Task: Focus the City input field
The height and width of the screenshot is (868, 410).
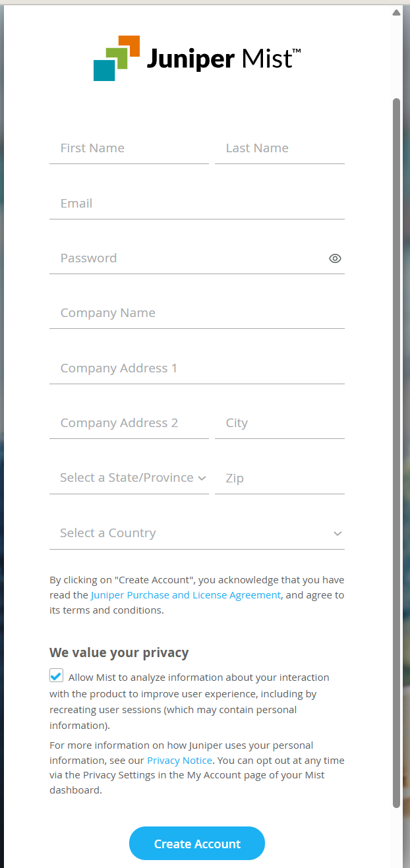Action: point(279,423)
